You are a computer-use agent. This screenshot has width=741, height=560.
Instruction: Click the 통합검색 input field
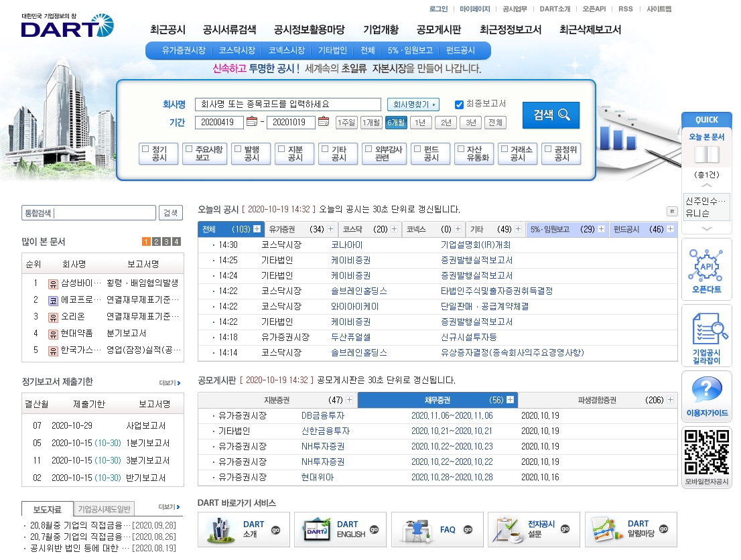pyautogui.click(x=88, y=213)
